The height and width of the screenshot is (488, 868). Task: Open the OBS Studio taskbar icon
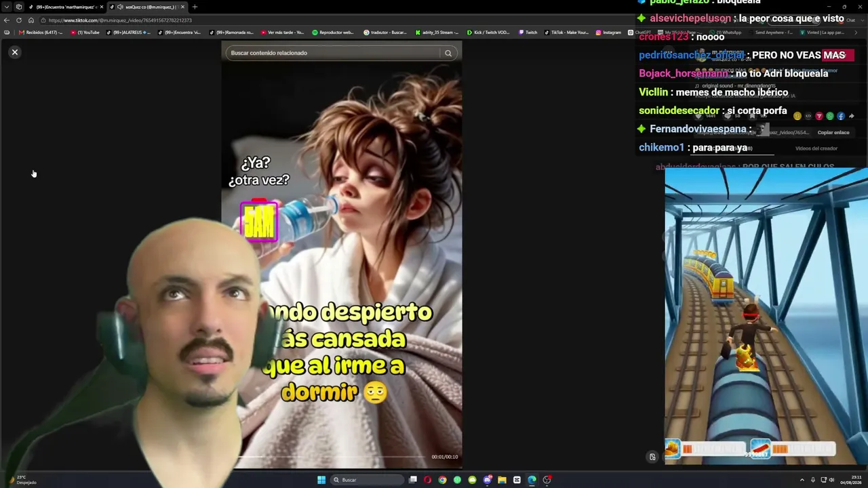(547, 480)
